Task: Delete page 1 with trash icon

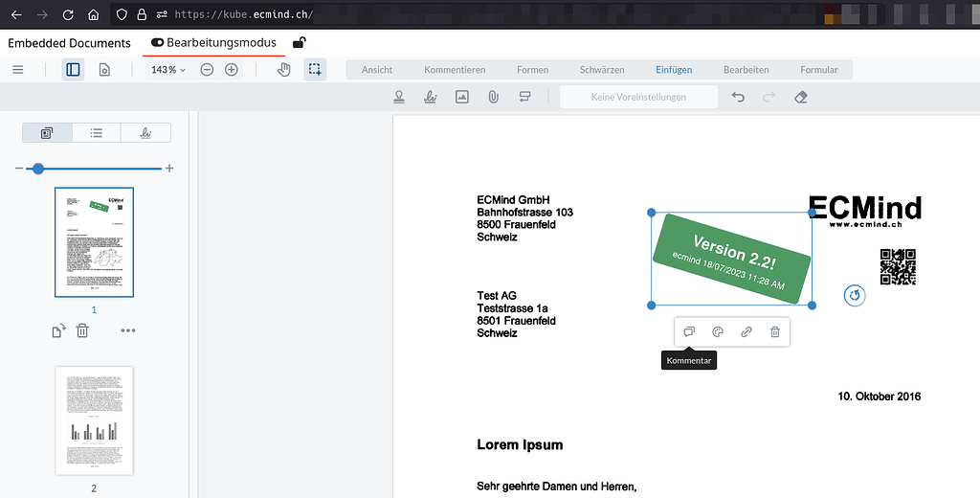Action: pos(82,330)
